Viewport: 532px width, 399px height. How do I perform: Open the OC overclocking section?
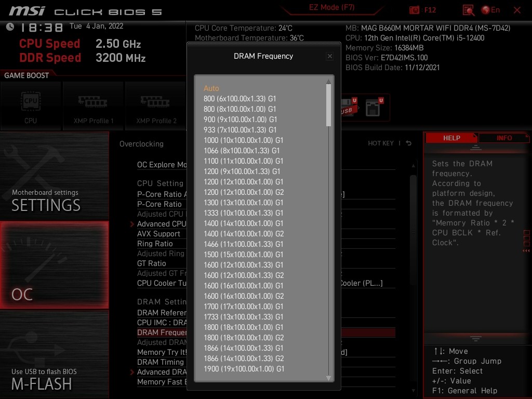click(x=54, y=265)
